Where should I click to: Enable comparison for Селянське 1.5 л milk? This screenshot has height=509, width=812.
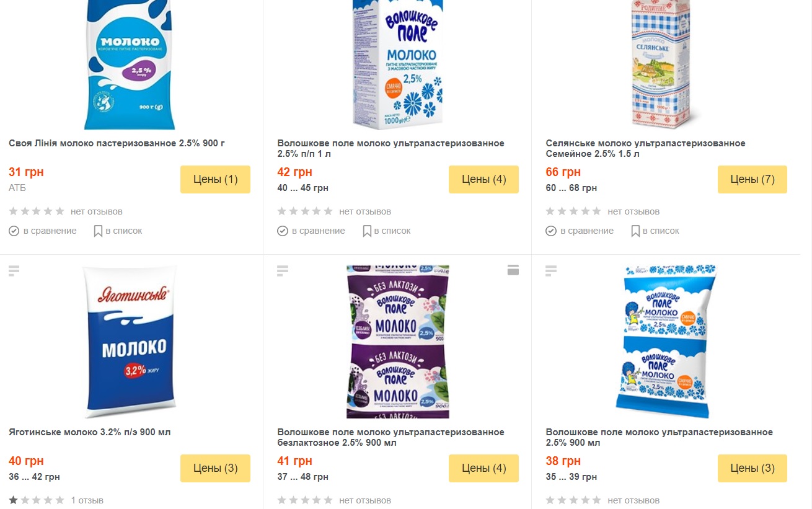pos(580,231)
